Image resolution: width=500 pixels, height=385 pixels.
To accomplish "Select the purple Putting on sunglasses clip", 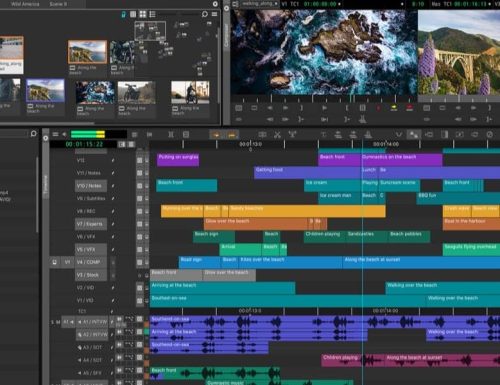I will (x=178, y=160).
